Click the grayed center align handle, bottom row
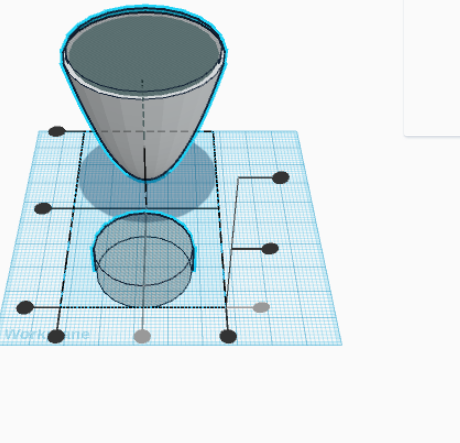460x443 pixels. coord(142,336)
